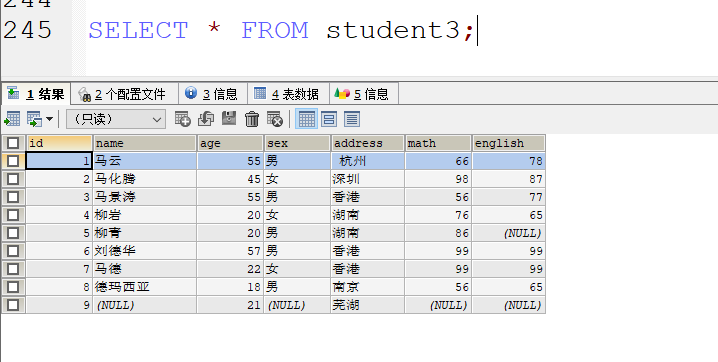Select the id cell 1
The image size is (718, 362).
(x=60, y=161)
